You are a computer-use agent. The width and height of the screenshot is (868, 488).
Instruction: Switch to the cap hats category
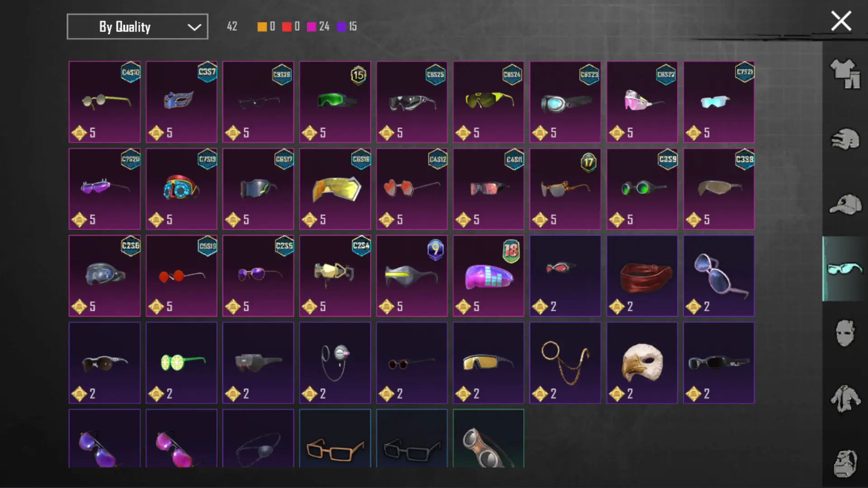coord(844,204)
